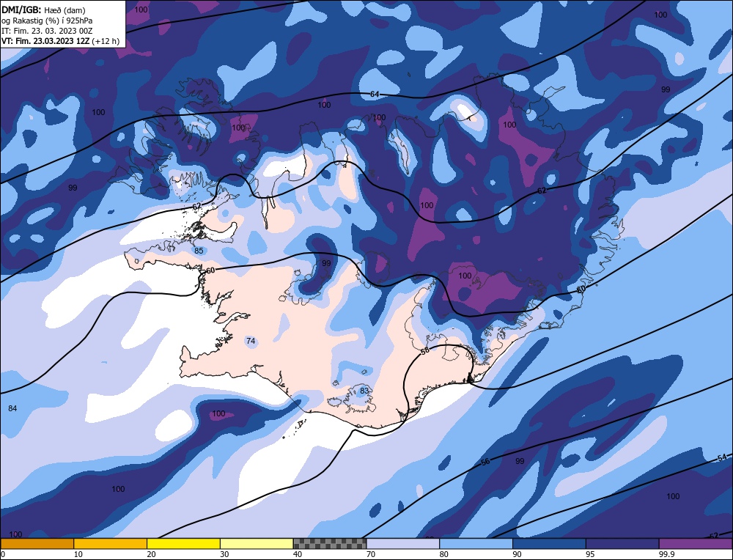Click the 'og Rakastig (%) í 925hPa' line
The width and height of the screenshot is (733, 560).
pos(47,21)
